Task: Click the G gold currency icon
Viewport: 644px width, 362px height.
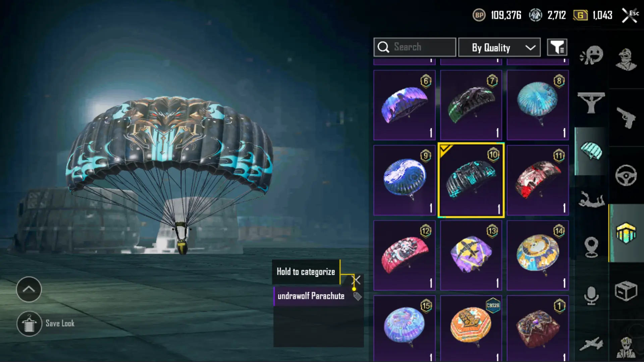Action: click(580, 15)
